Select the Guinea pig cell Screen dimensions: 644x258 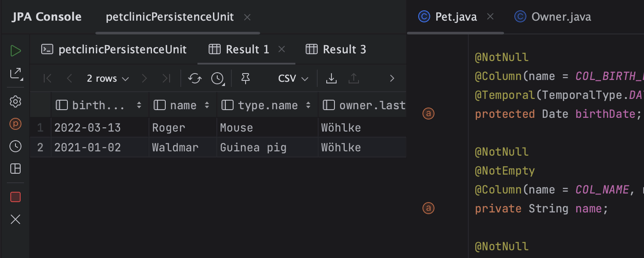[253, 147]
